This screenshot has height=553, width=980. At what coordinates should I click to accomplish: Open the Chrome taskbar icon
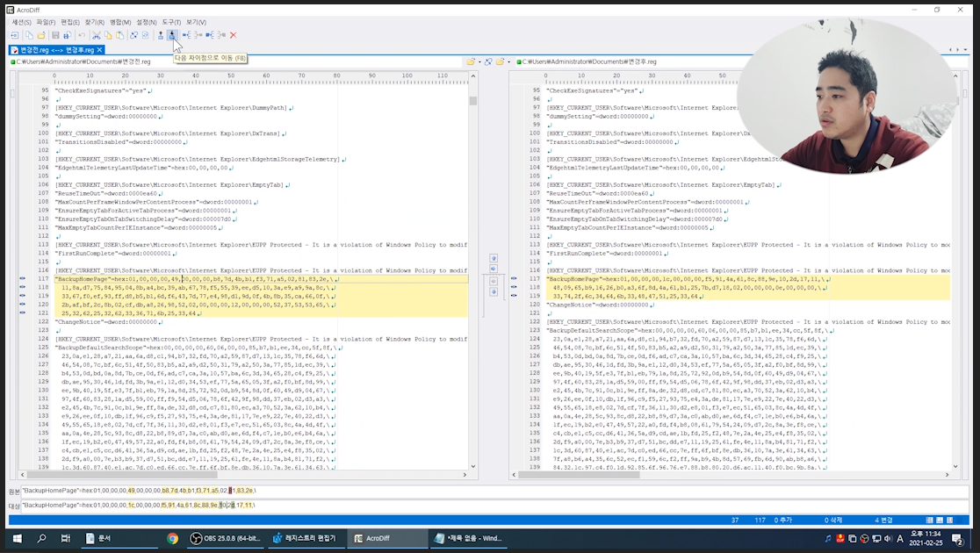[x=172, y=538]
